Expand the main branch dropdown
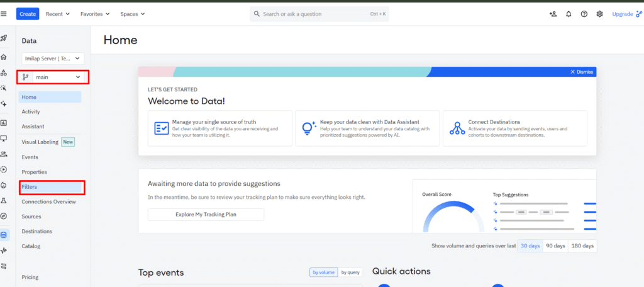 [52, 77]
